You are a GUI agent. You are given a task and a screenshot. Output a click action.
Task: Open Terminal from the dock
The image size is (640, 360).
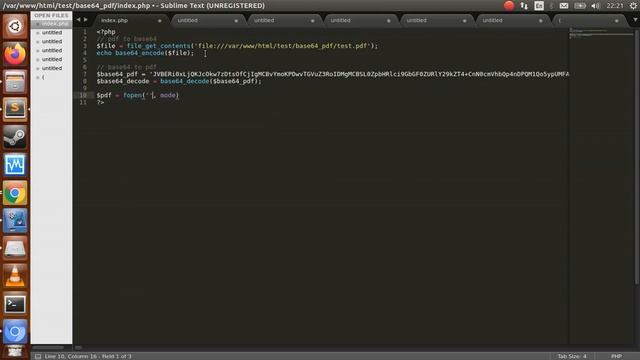(15, 304)
